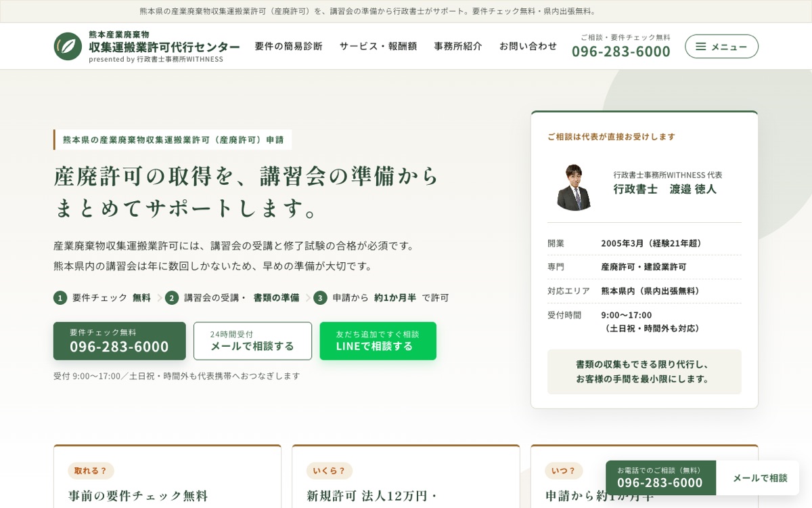Click ご相談・要件チェック無料 header caption

coord(625,37)
